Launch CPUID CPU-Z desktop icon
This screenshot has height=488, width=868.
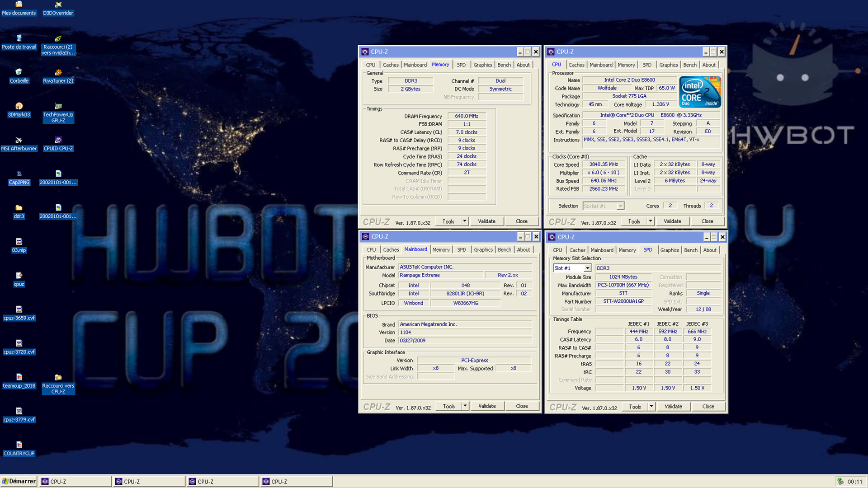[58, 144]
